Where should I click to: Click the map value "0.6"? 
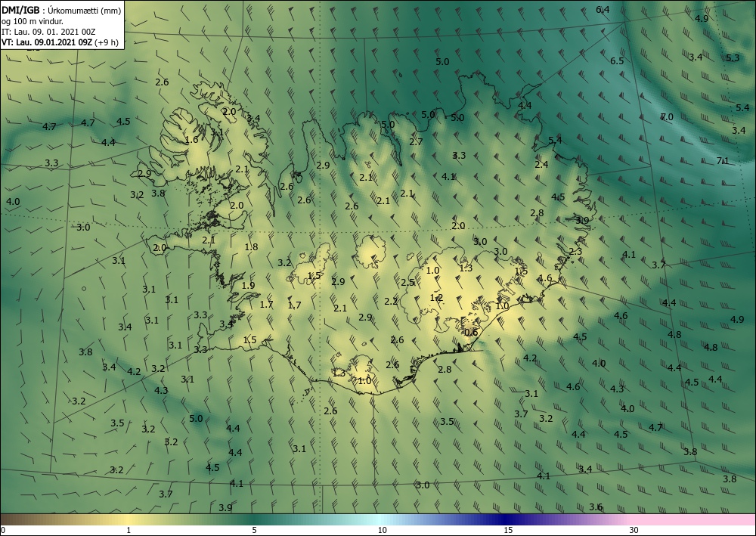coord(471,332)
